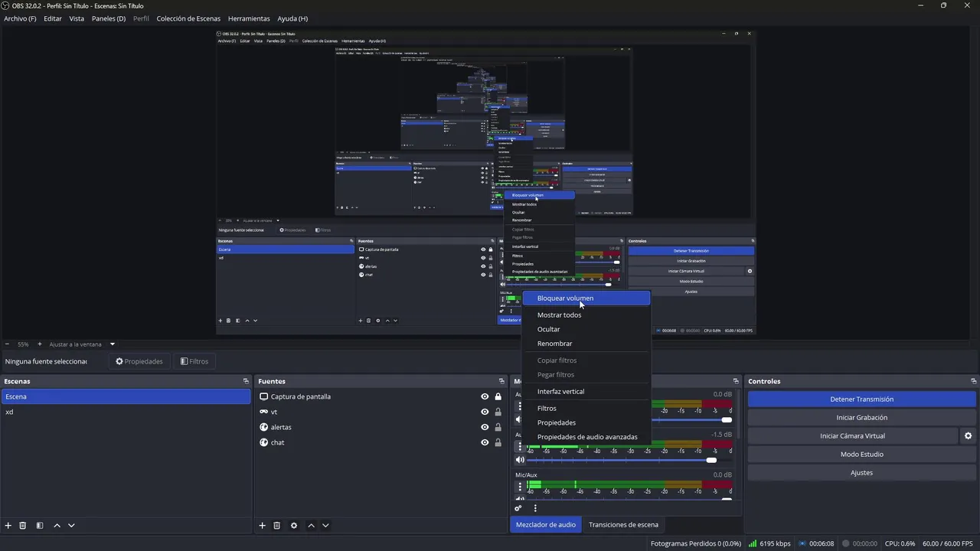Open the Colección de Escenas menu

[188, 18]
